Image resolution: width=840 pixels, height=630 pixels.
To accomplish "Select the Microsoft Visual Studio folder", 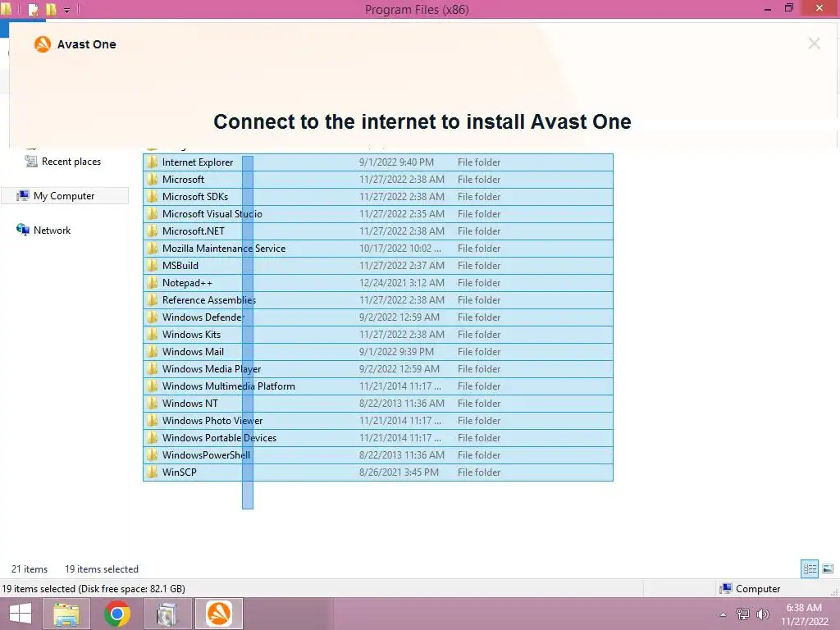I will pos(212,214).
